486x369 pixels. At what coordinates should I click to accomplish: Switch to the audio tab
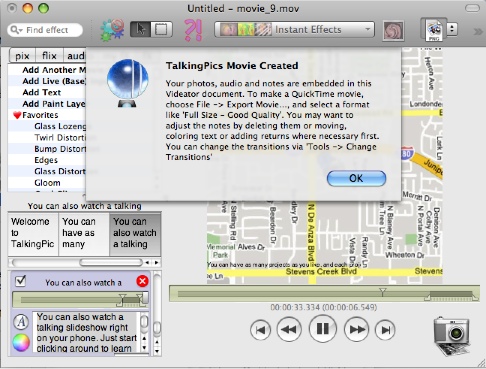pos(75,56)
